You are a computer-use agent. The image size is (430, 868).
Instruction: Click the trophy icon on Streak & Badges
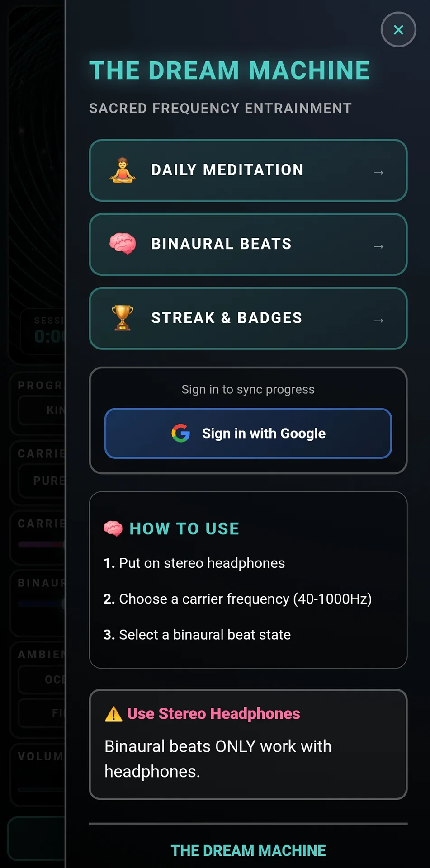[x=121, y=318]
